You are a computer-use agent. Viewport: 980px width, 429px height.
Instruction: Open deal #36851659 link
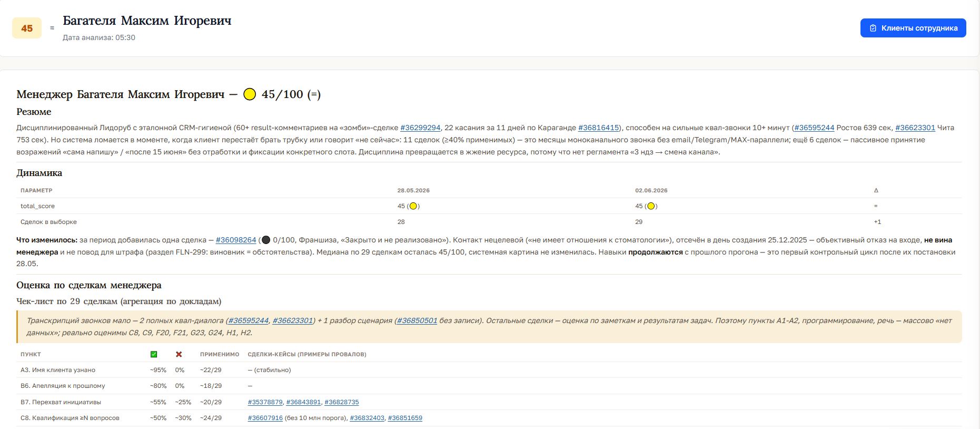coord(405,418)
